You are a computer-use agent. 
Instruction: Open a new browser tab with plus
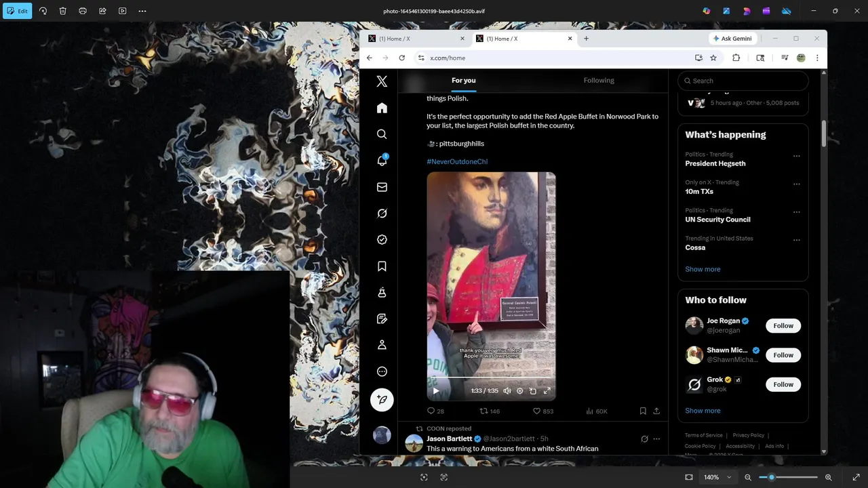(586, 39)
